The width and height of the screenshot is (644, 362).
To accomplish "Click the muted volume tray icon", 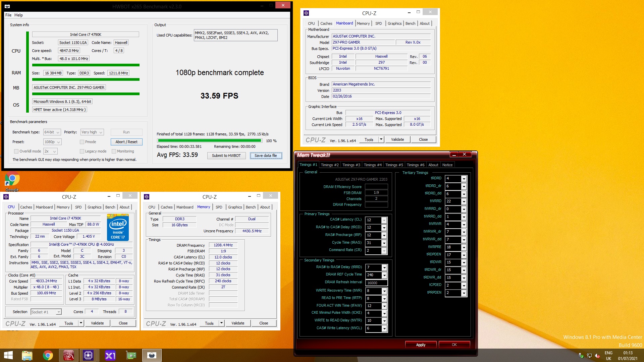I will (x=597, y=356).
